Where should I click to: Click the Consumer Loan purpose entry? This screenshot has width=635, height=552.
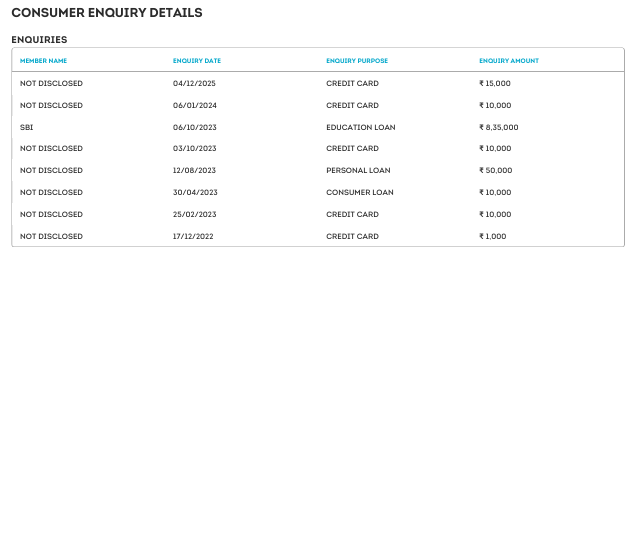pyautogui.click(x=360, y=192)
